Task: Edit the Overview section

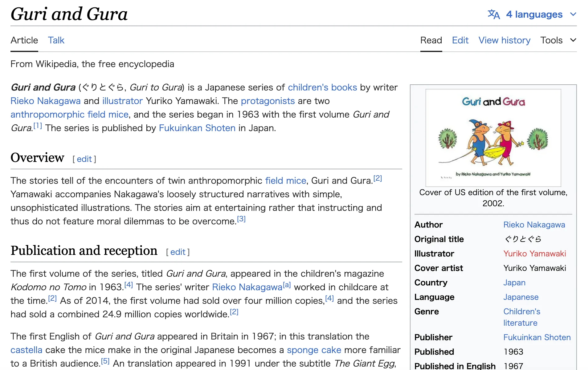Action: (84, 159)
